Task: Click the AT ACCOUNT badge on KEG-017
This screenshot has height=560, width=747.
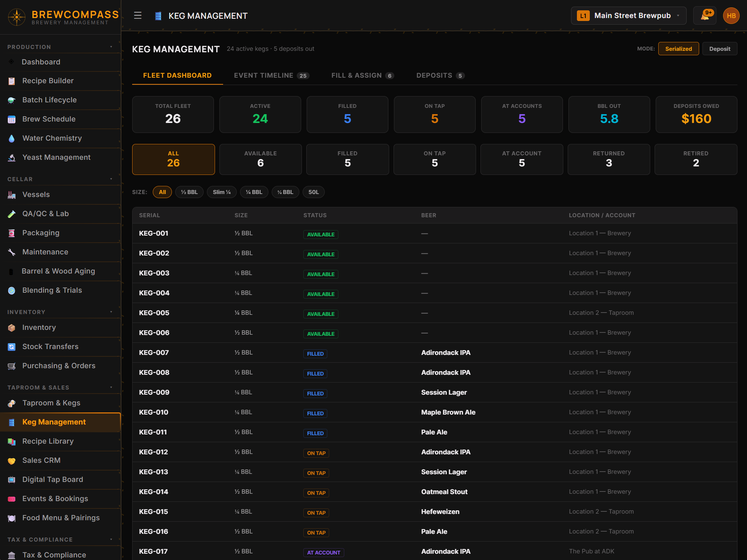Action: 324,553
